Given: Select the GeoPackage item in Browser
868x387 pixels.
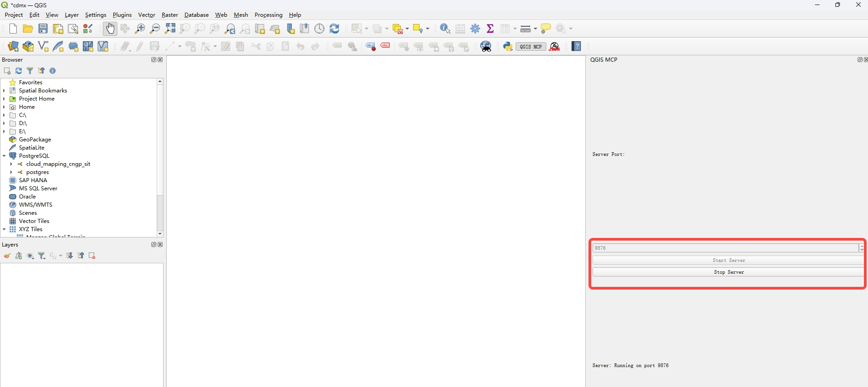Looking at the screenshot, I should click(35, 140).
